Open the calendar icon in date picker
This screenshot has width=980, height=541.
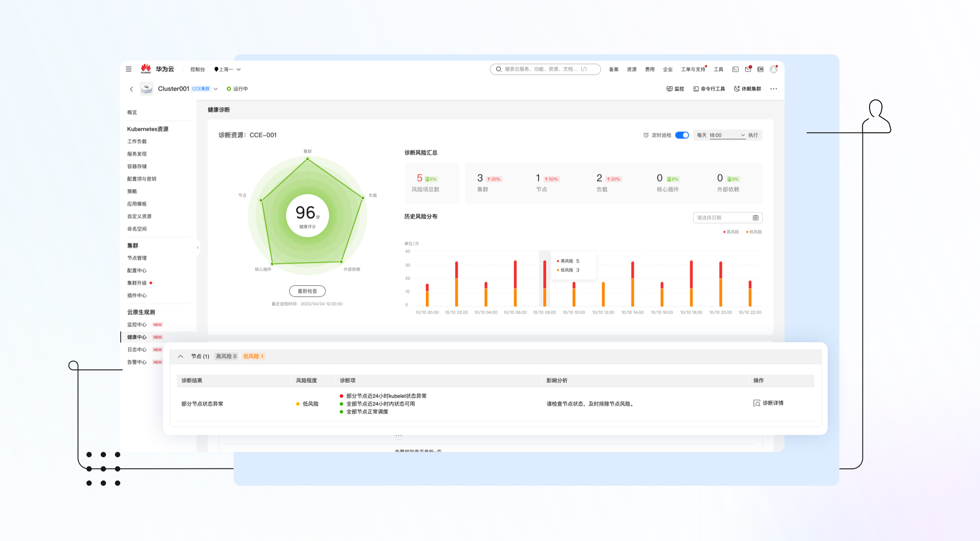tap(755, 218)
